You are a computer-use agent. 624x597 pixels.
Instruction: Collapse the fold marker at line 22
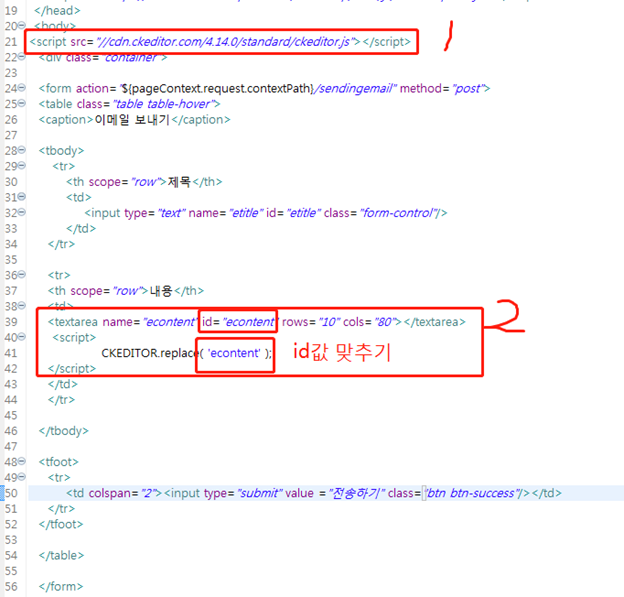(x=22, y=57)
